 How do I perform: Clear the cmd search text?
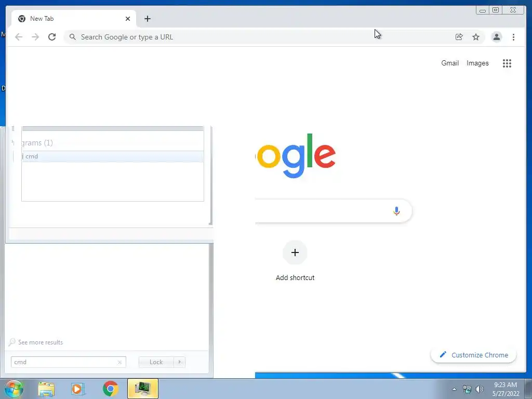coord(119,362)
